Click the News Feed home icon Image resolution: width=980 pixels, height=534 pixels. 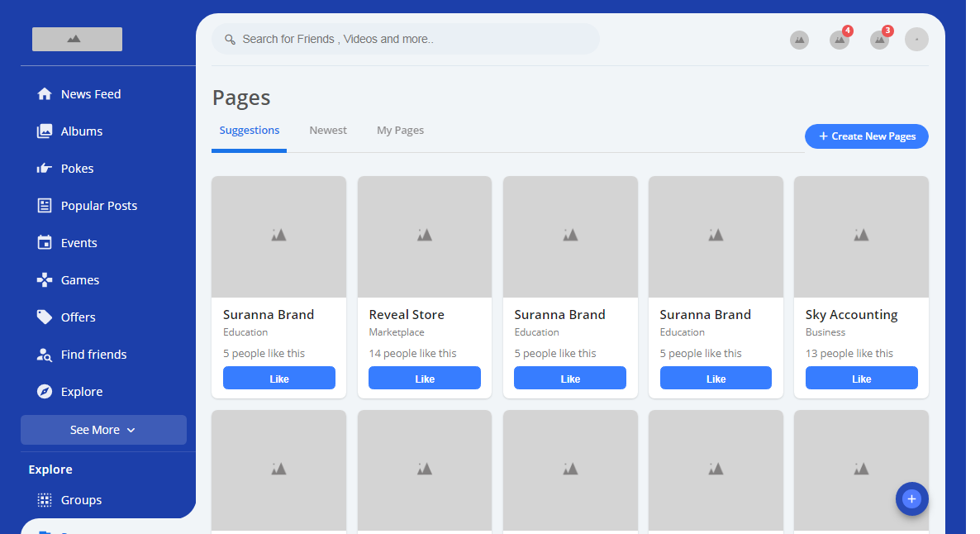click(x=45, y=94)
